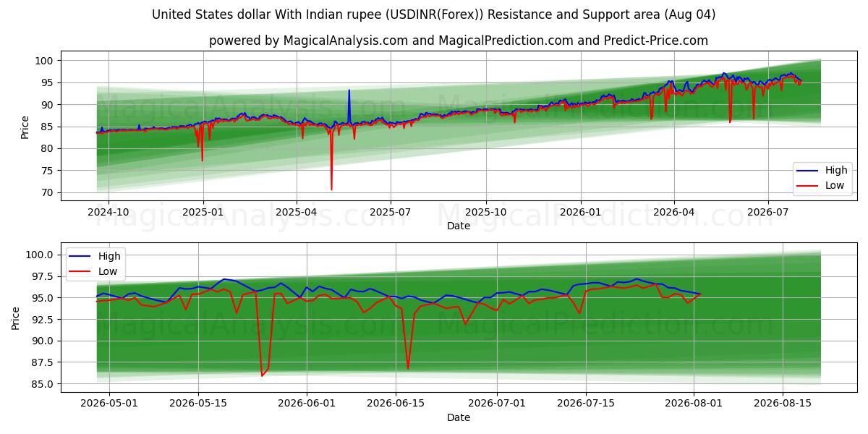Click the '2026-07-15' date tick label
868x434 pixels.
tap(586, 404)
